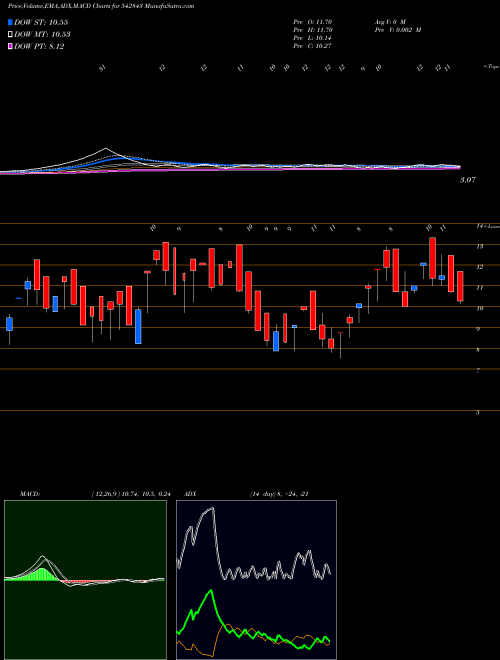Click the 7 price axis label
The width and height of the screenshot is (500, 660).
(x=478, y=370)
